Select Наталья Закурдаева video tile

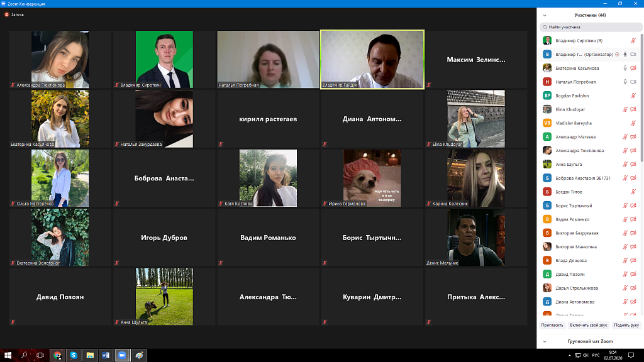pos(164,119)
